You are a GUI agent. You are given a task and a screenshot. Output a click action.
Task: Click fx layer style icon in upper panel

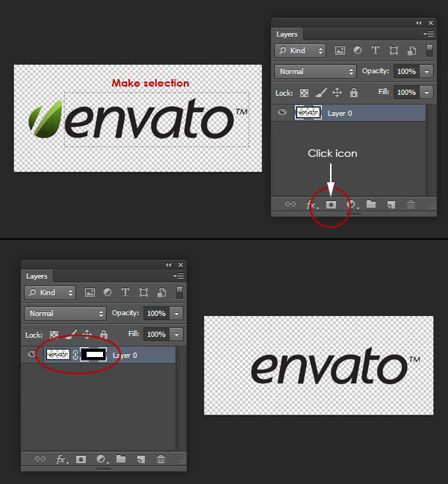point(312,205)
